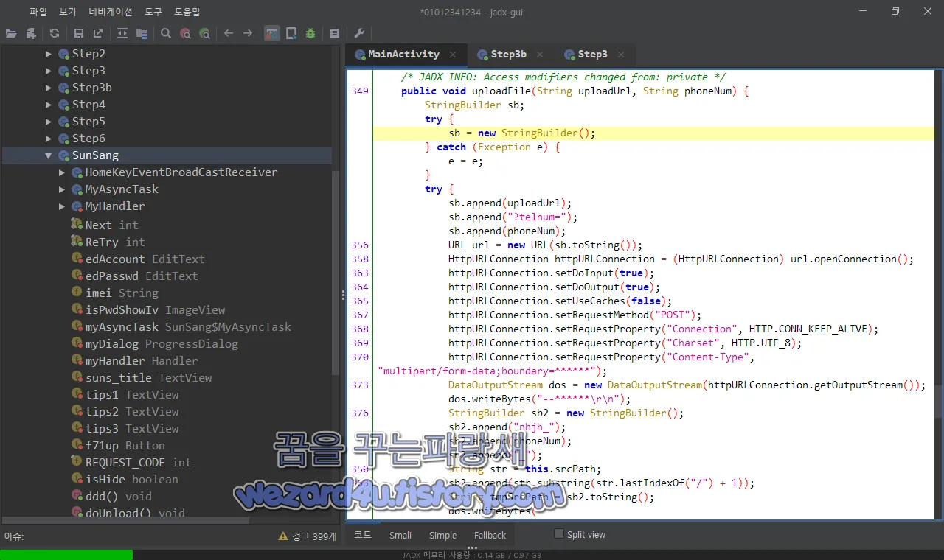The height and width of the screenshot is (560, 944).
Task: Click the Back arrow icon
Action: (x=229, y=33)
